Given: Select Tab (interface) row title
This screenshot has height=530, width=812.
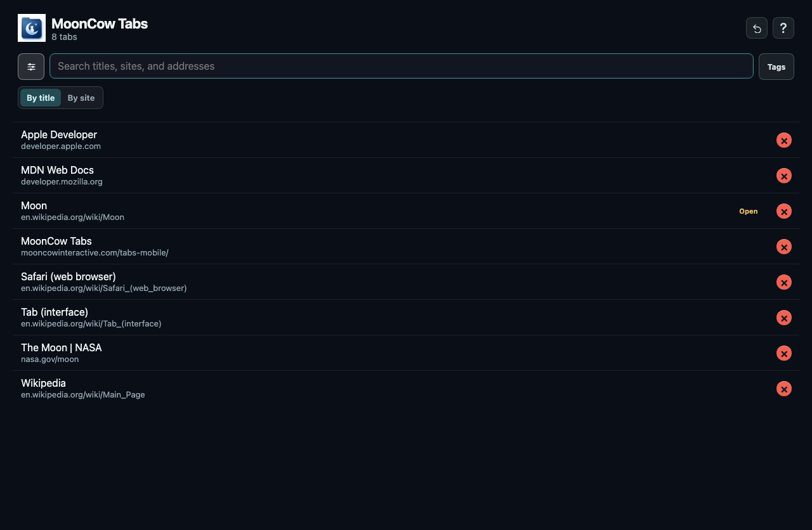Looking at the screenshot, I should click(55, 312).
